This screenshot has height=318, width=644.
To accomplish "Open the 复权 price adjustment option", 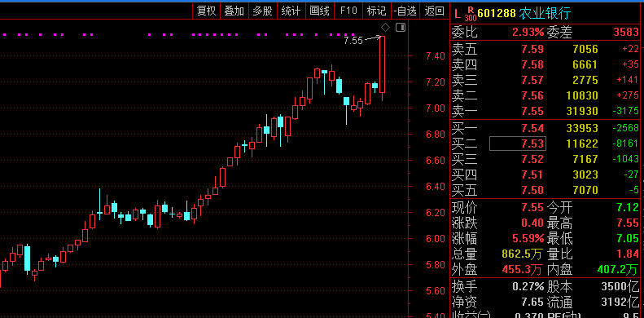I will pos(207,11).
